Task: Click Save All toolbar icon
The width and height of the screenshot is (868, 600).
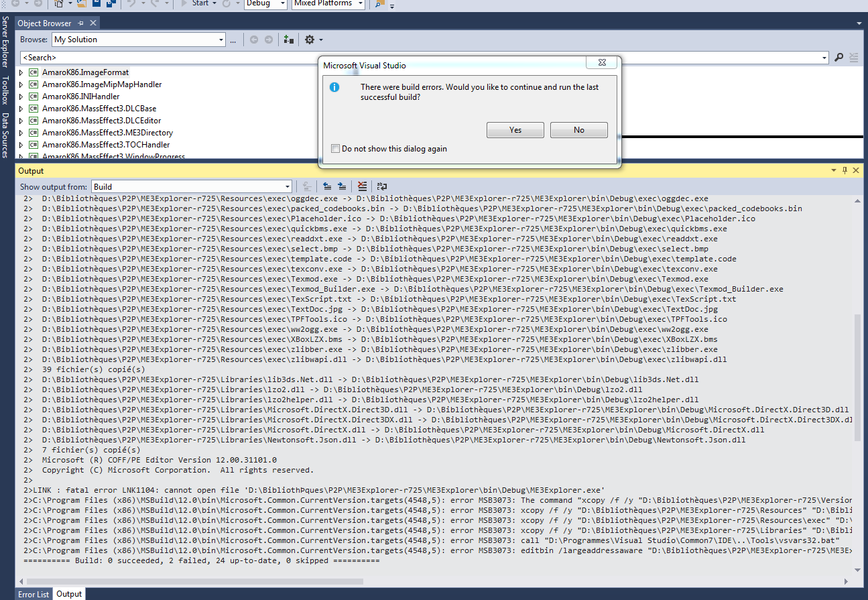Action: click(111, 3)
